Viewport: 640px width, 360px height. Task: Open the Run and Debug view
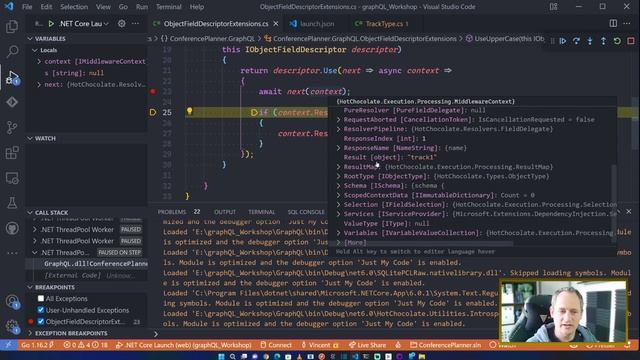click(12, 77)
